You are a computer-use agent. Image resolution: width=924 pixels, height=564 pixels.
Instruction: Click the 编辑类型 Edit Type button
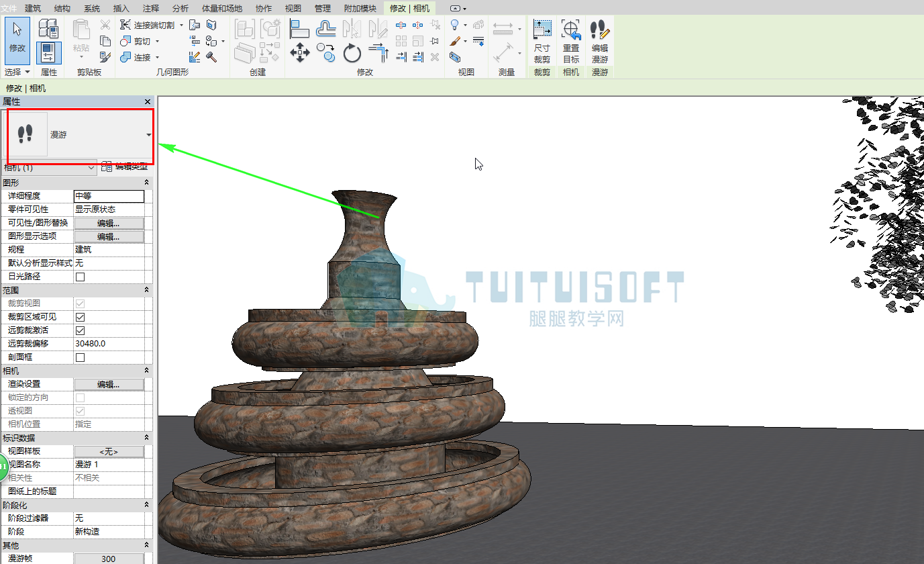tap(125, 167)
